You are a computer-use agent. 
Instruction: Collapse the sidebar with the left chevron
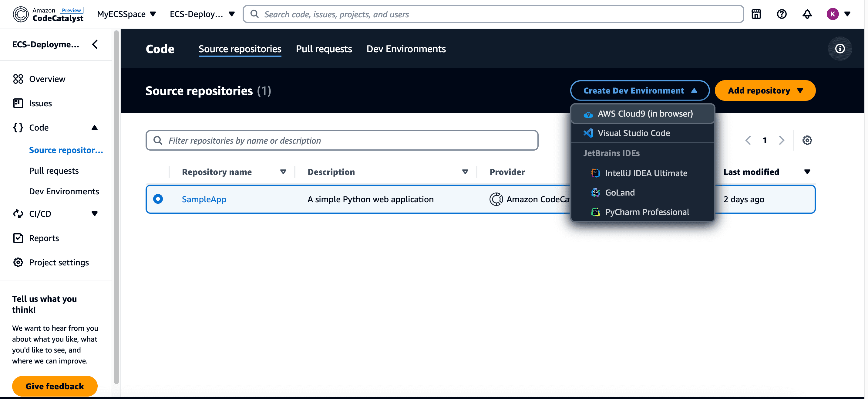(x=95, y=44)
